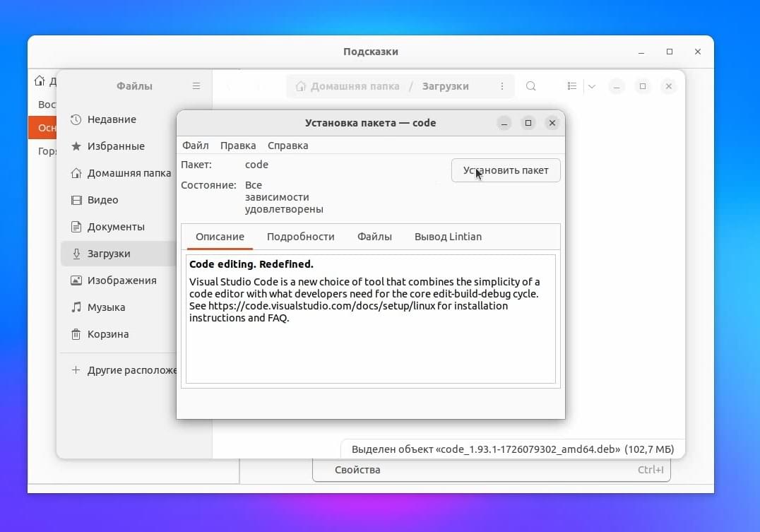This screenshot has height=532, width=760.
Task: Click the 'Code editing. Redefined.' heading
Action: click(251, 264)
